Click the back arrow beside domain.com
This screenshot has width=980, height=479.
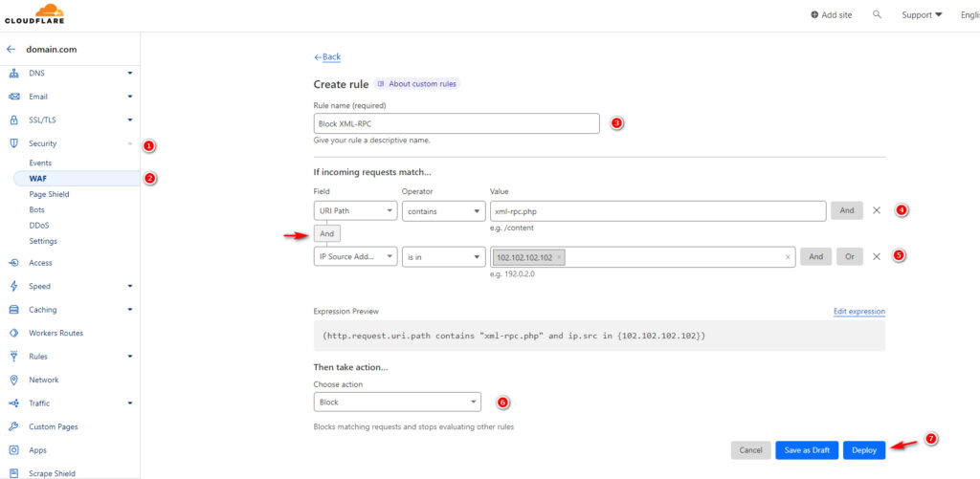11,50
